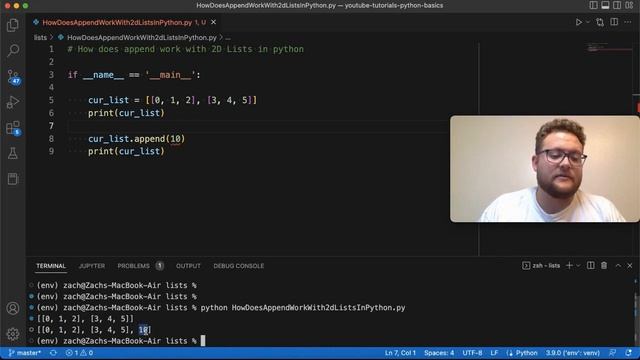
Task: Close the HowDoesAppendWorkWith2dListsInPython.py tab
Action: pos(213,22)
